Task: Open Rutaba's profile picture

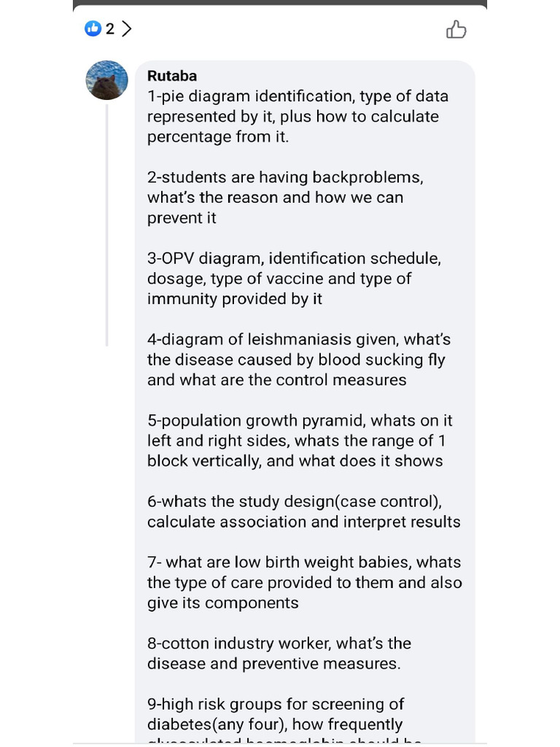Action: 107,80
